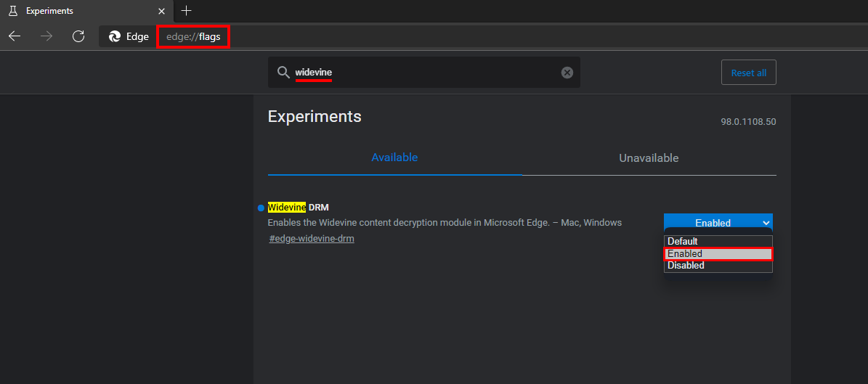Image resolution: width=868 pixels, height=384 pixels.
Task: Open a new tab with plus icon
Action: click(x=187, y=10)
